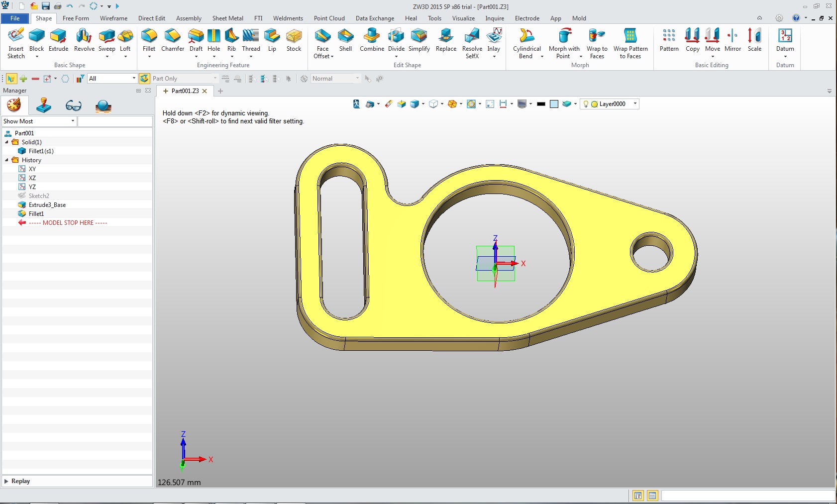Image resolution: width=837 pixels, height=504 pixels.
Task: Select the Lip tool
Action: [272, 40]
